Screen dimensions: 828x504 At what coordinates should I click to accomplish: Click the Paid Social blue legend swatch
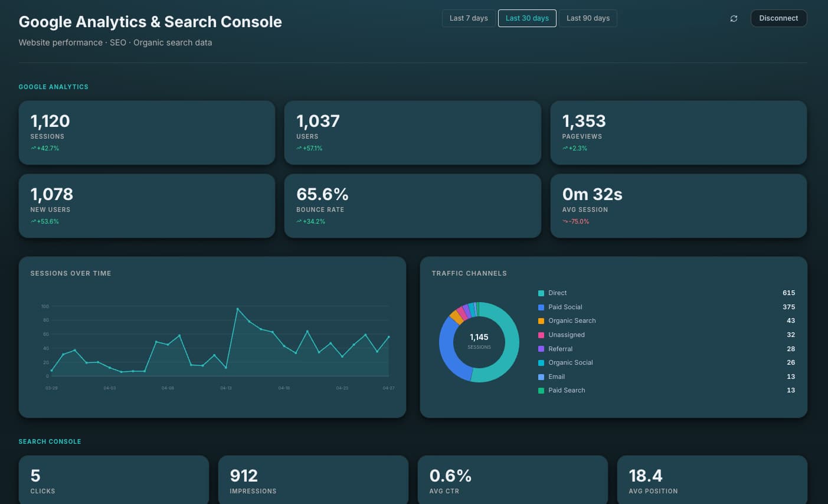click(541, 307)
